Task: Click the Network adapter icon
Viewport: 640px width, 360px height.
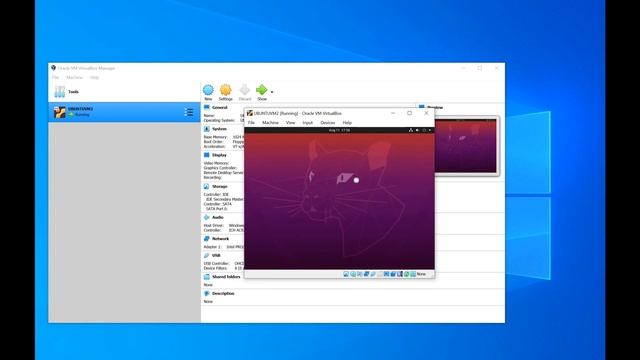Action: coord(207,239)
